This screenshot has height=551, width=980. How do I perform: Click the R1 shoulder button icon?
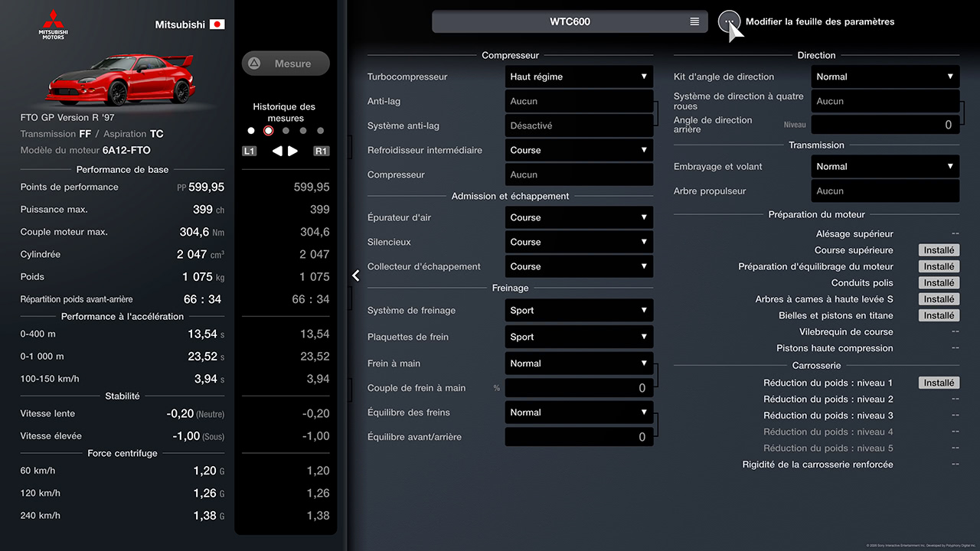pos(321,151)
